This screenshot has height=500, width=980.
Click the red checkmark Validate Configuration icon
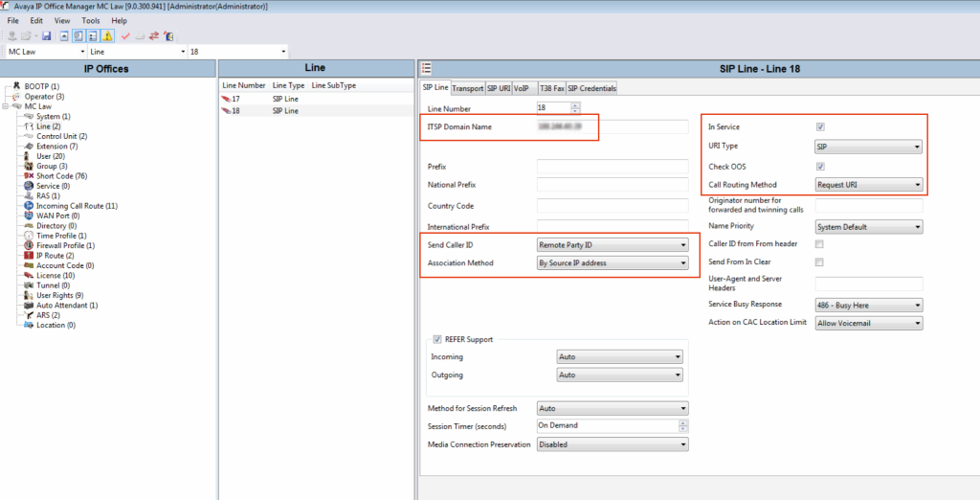tap(125, 36)
